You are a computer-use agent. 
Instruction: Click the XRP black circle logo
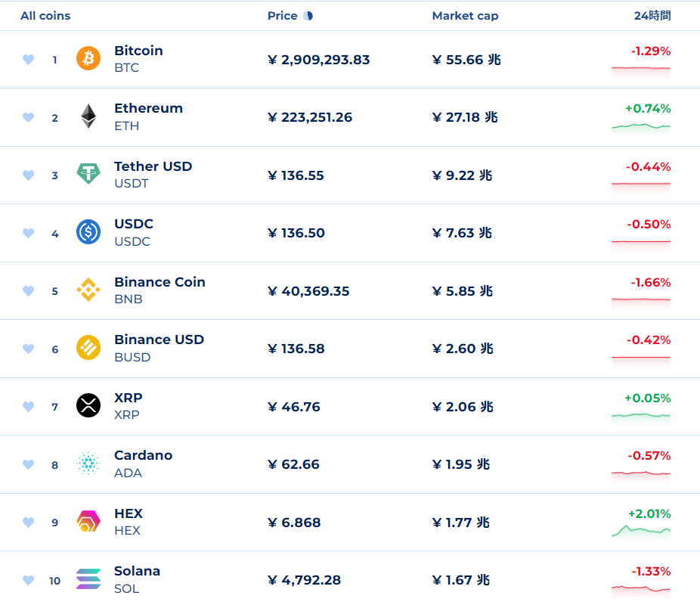[x=88, y=406]
